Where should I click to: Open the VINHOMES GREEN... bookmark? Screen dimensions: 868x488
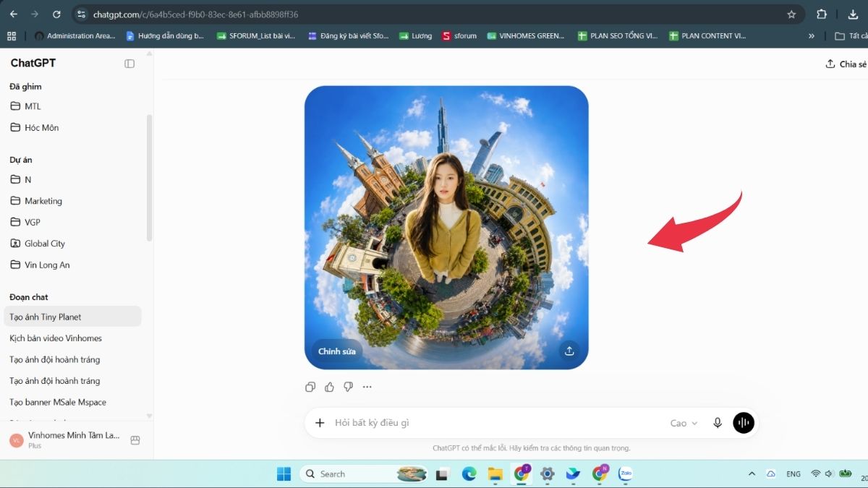[526, 35]
